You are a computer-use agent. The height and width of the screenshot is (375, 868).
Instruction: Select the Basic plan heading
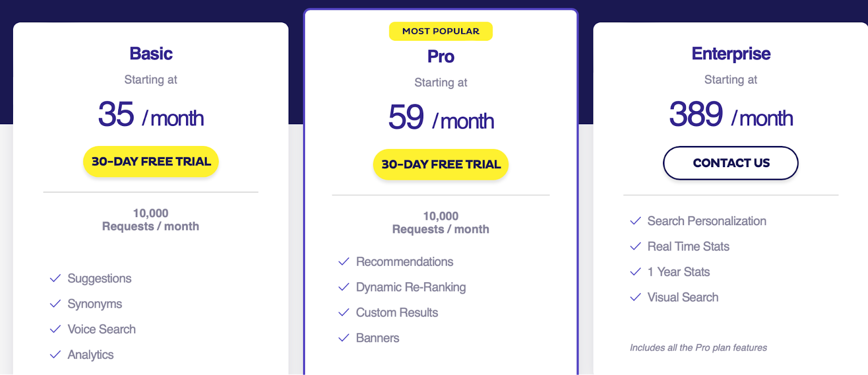pos(151,54)
